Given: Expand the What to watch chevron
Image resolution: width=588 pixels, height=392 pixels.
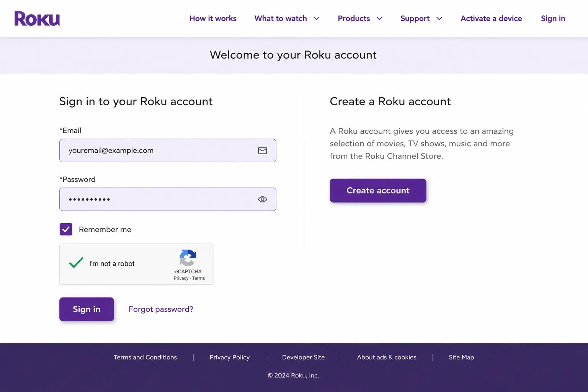Looking at the screenshot, I should tap(317, 18).
